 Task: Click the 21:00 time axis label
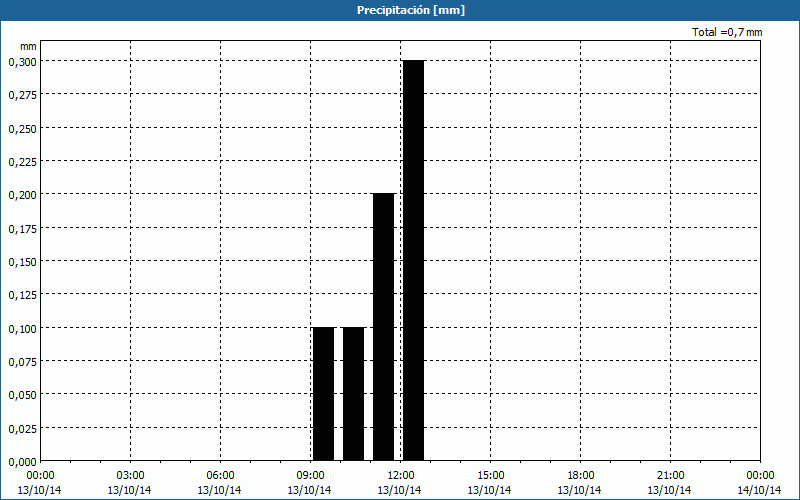click(x=670, y=476)
